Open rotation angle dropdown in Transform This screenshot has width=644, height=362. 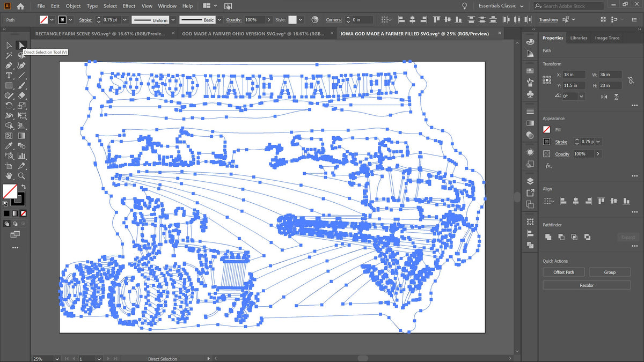pyautogui.click(x=582, y=97)
